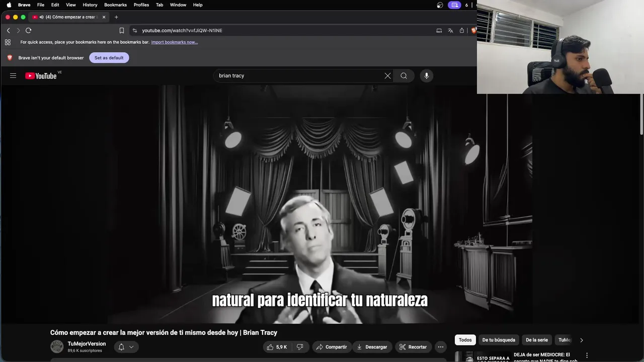Screen dimensions: 644x362
Task: Like the video showing 5,9 K
Action: pyautogui.click(x=276, y=347)
